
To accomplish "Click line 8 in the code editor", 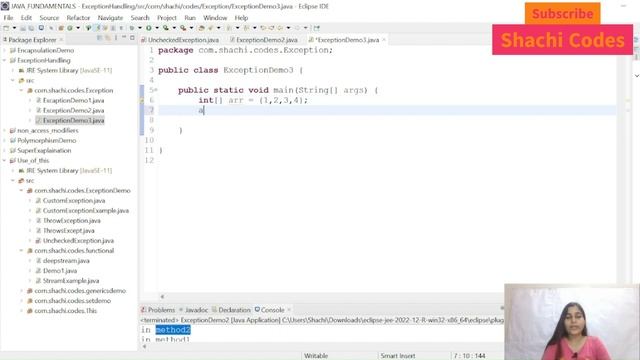I will (387, 120).
